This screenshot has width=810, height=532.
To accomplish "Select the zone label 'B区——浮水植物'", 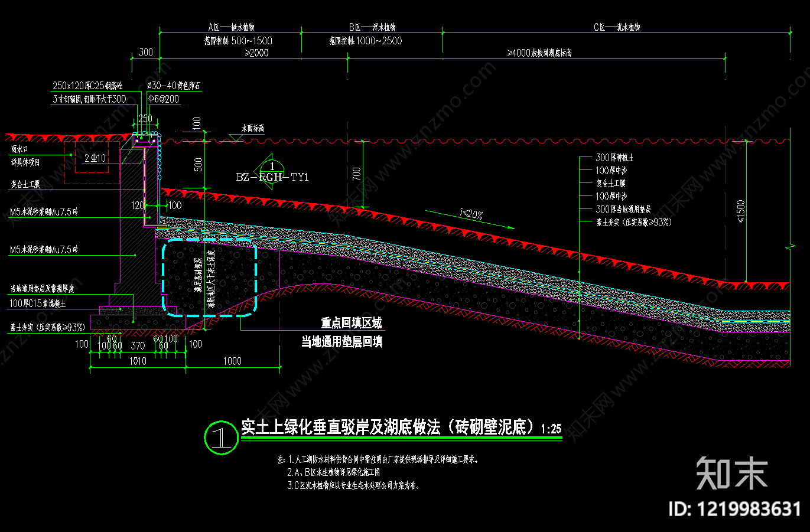I will tap(372, 27).
